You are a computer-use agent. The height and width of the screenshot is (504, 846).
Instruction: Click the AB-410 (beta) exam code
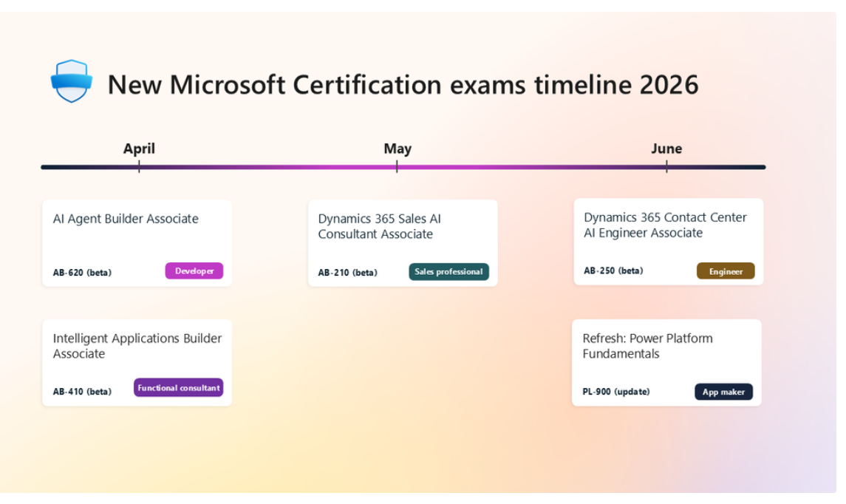82,392
